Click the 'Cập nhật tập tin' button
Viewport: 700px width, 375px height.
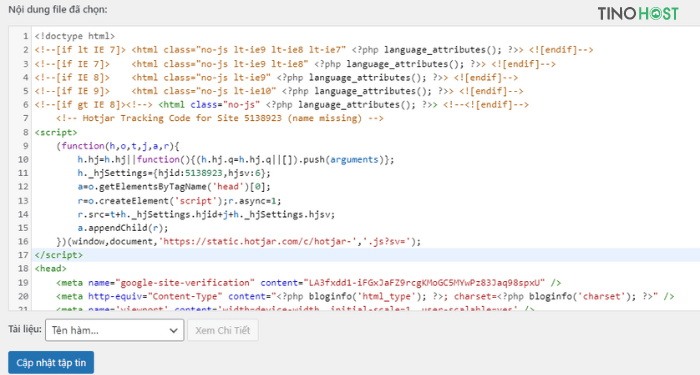pos(51,362)
